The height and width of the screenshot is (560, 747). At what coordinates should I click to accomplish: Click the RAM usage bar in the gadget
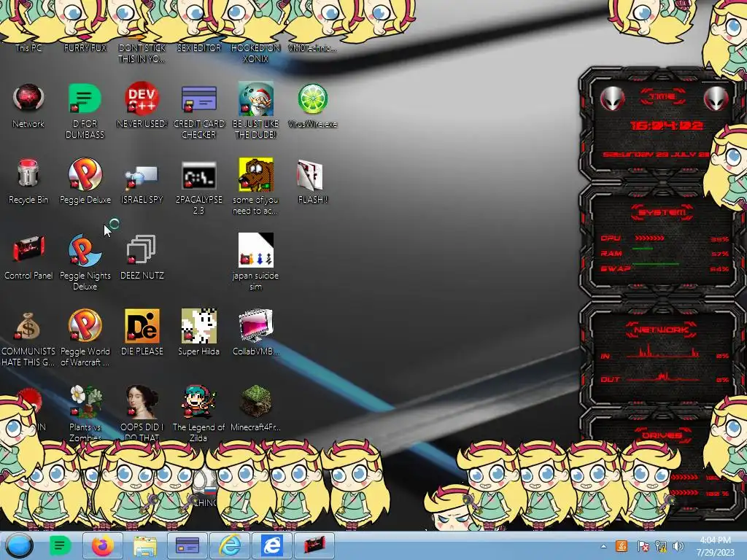pos(643,249)
